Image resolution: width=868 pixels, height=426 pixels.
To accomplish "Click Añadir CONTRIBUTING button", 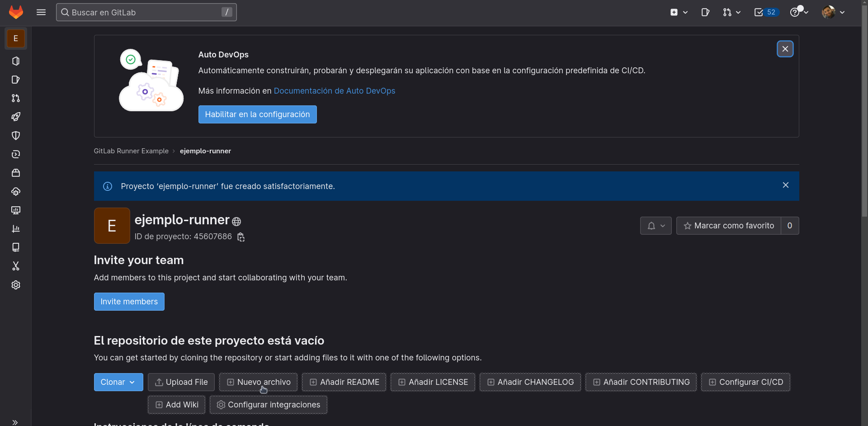I will tap(641, 382).
